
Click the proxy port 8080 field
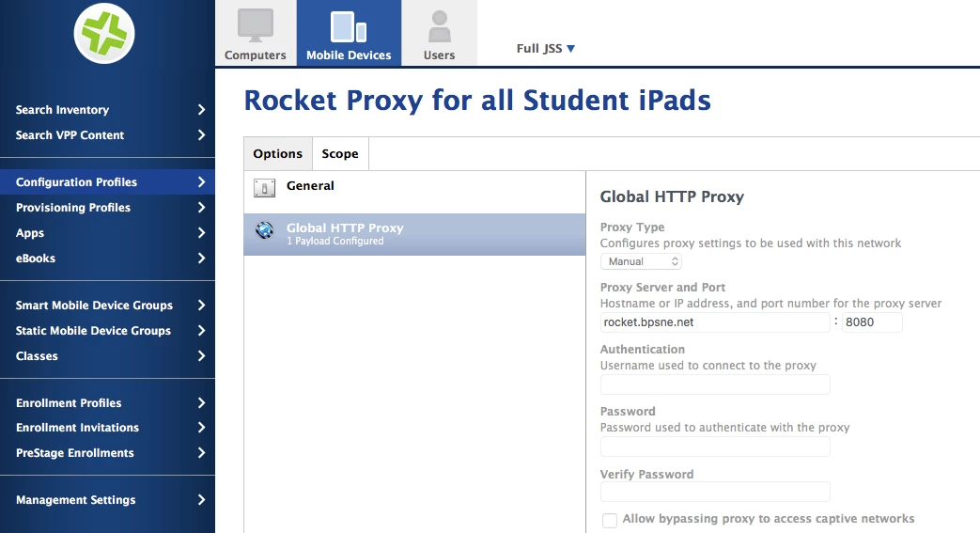872,322
